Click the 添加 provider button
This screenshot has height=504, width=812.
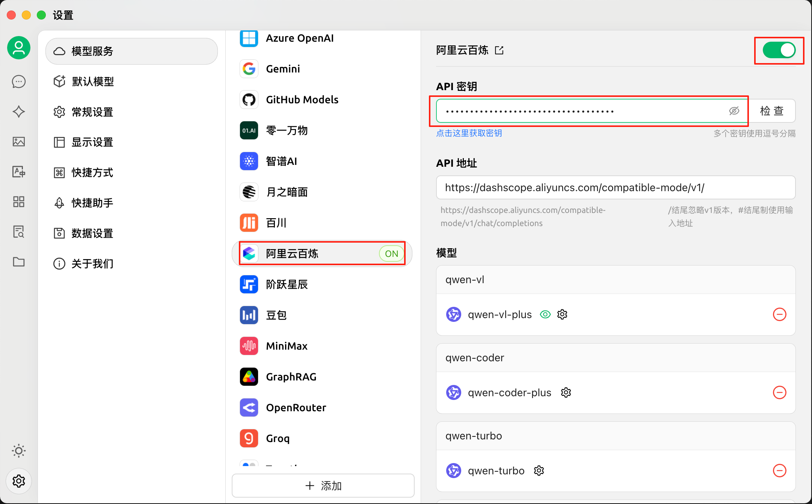(323, 486)
